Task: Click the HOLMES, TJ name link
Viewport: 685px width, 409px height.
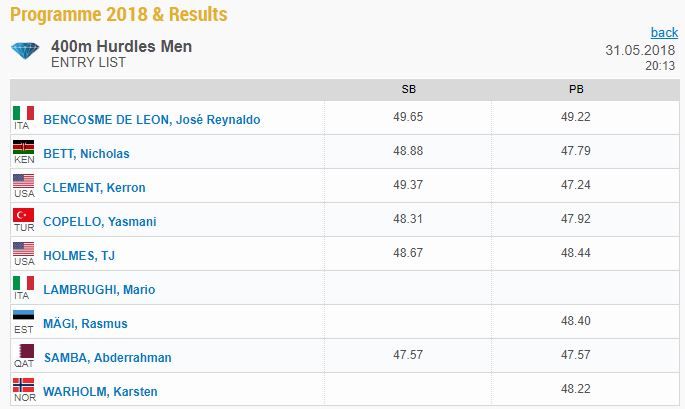Action: click(79, 256)
